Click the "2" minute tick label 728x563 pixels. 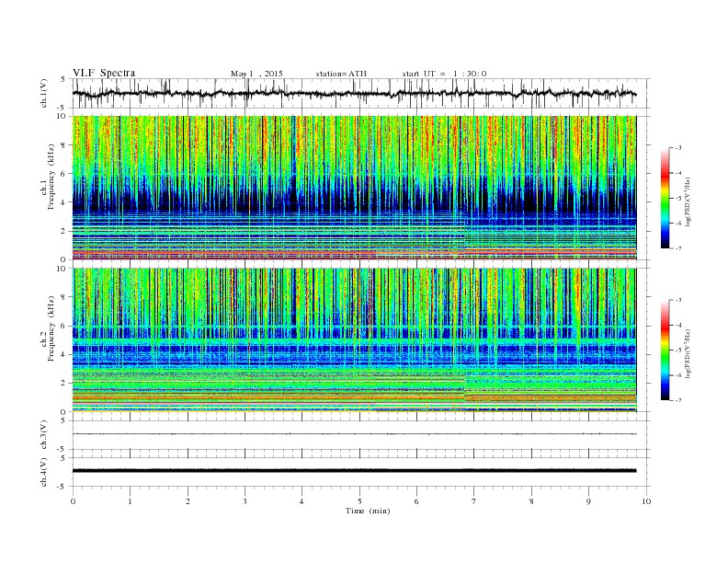(x=188, y=501)
